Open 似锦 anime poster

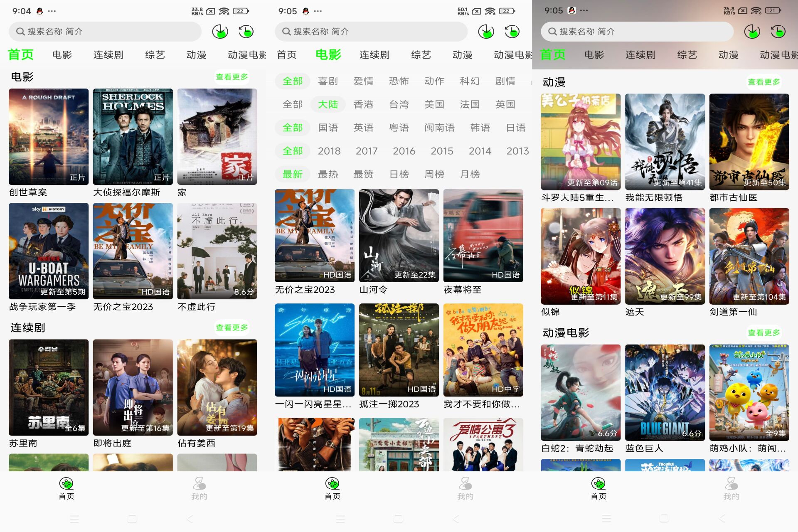(x=581, y=256)
